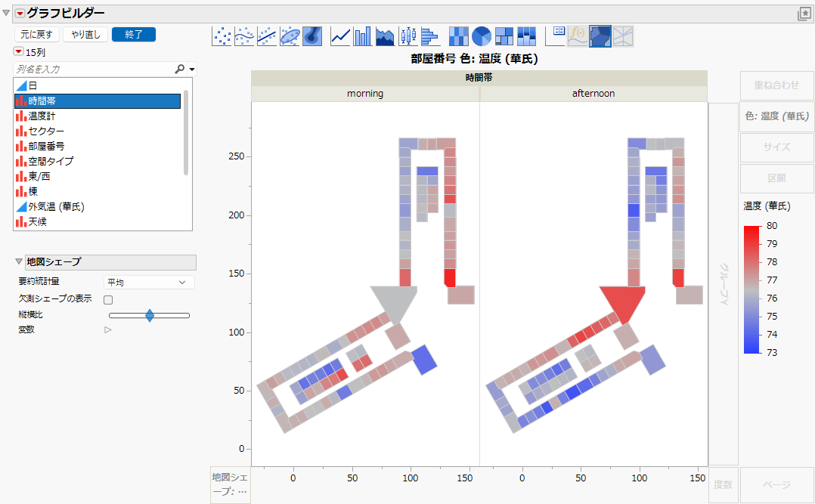Click the column search magnifier icon

[179, 69]
